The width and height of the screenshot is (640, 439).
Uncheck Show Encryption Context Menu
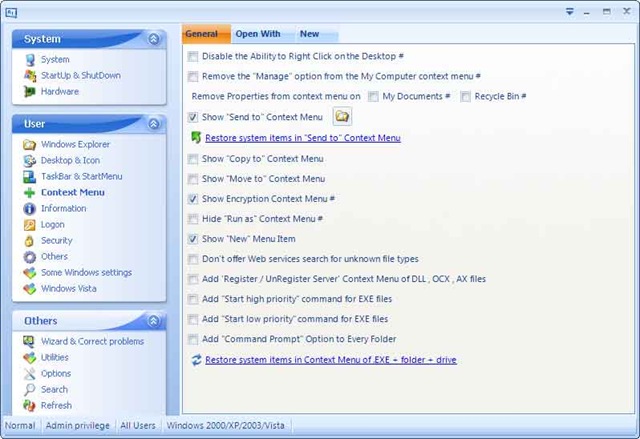193,199
